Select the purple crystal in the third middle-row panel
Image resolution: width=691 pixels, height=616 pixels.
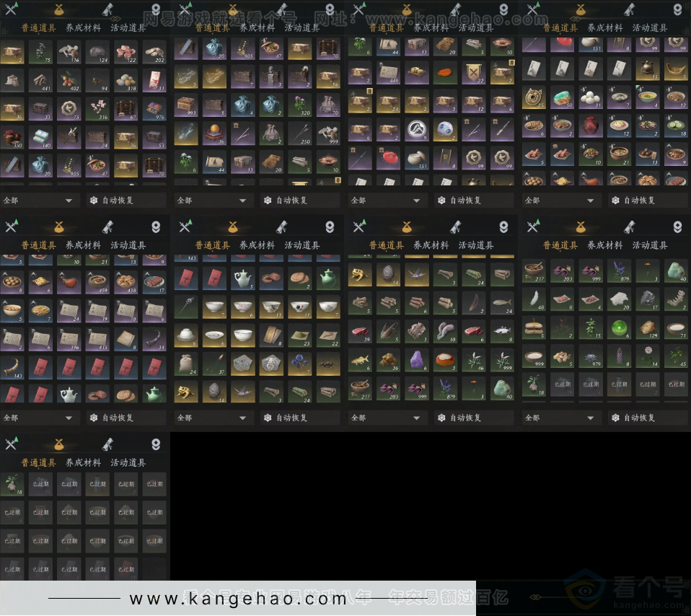(417, 360)
